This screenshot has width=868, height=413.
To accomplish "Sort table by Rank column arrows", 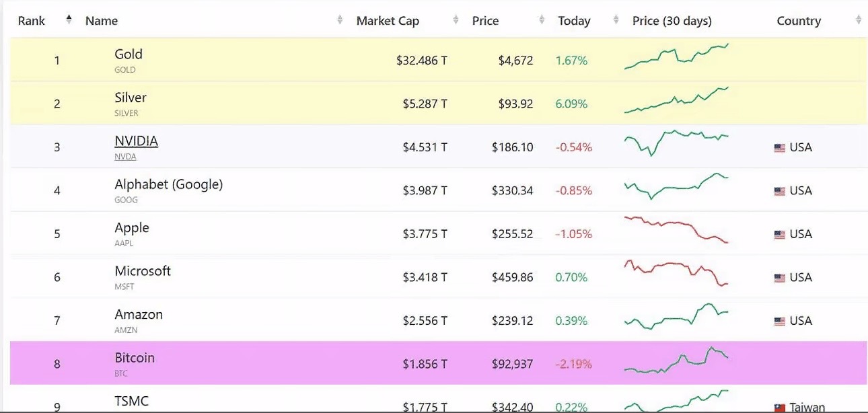I will point(69,20).
